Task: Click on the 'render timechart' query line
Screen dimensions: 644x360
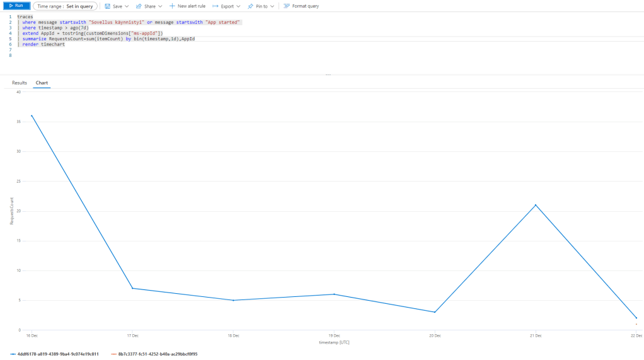Action: [43, 44]
